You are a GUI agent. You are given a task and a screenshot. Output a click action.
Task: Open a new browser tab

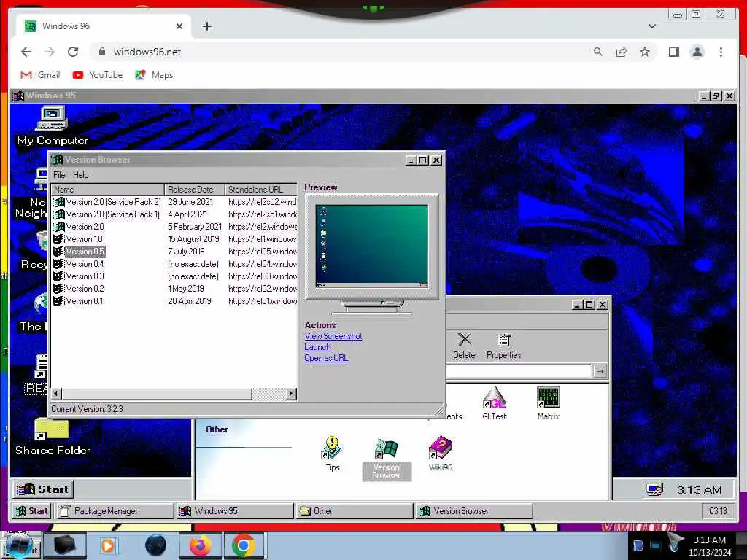click(x=206, y=26)
